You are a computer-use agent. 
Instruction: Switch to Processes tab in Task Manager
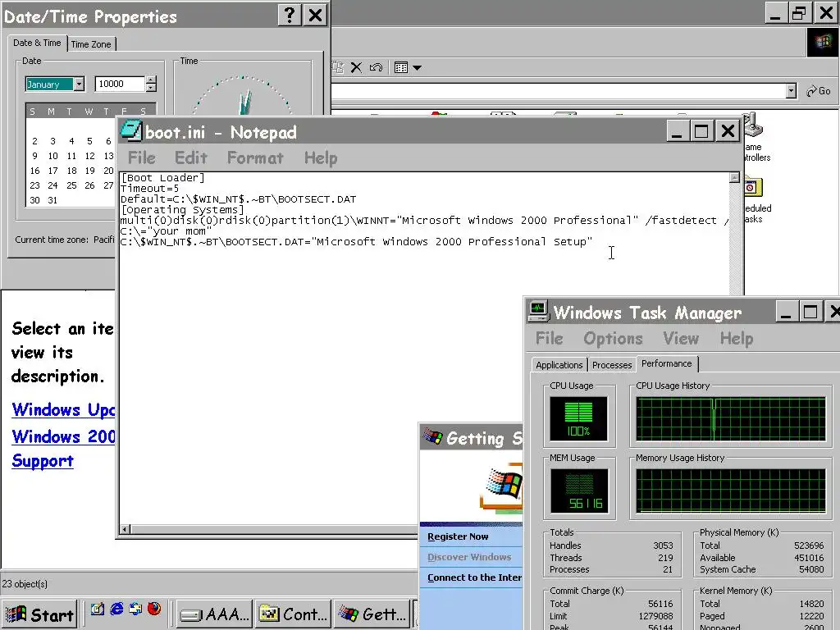612,365
